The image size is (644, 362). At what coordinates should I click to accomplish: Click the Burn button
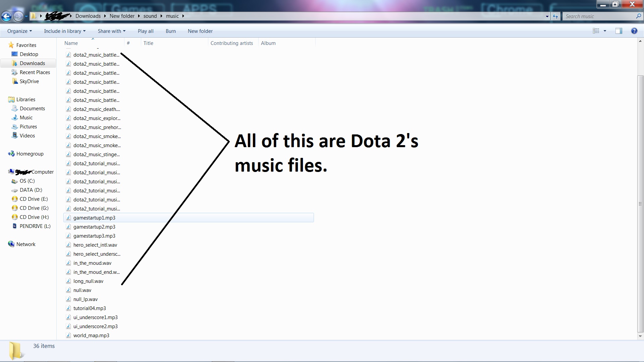coord(170,31)
